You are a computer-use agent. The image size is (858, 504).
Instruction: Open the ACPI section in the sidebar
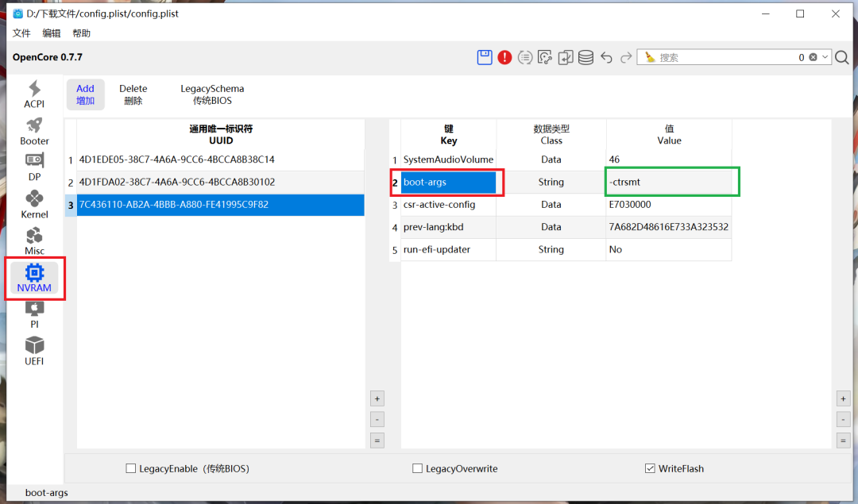34,94
